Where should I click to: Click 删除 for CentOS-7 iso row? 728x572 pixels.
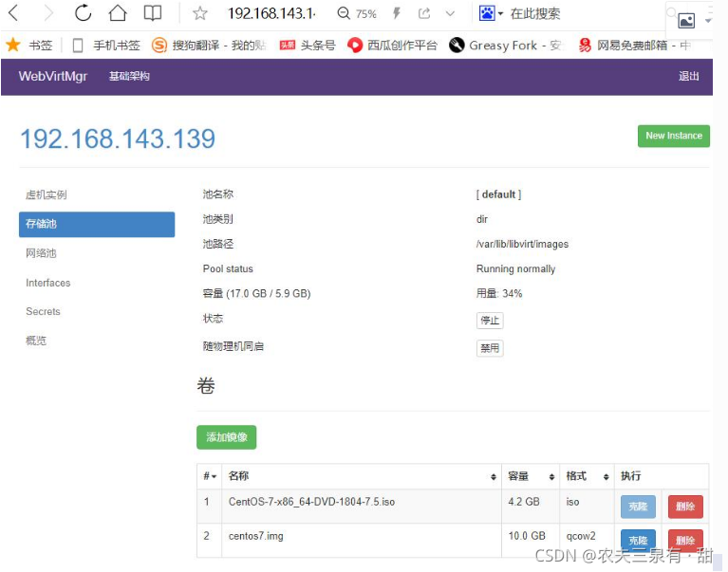(685, 507)
